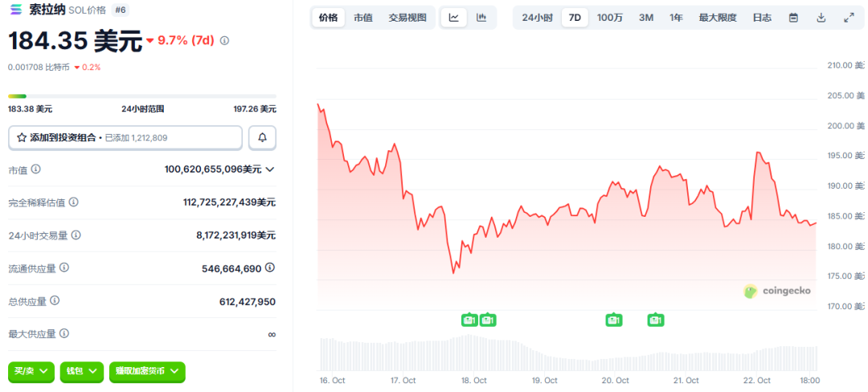Open the calendar date range picker
Viewport: 868px width, 392px height.
793,18
